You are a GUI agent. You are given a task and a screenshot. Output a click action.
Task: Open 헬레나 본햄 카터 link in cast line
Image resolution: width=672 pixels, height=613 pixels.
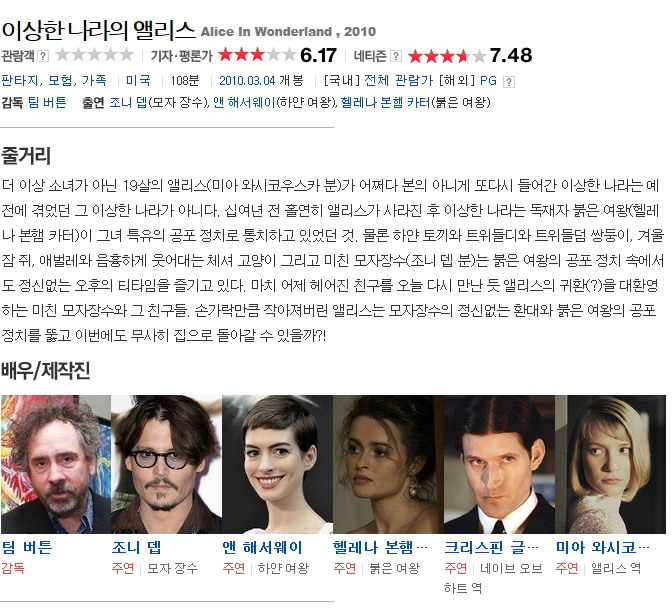(x=385, y=102)
